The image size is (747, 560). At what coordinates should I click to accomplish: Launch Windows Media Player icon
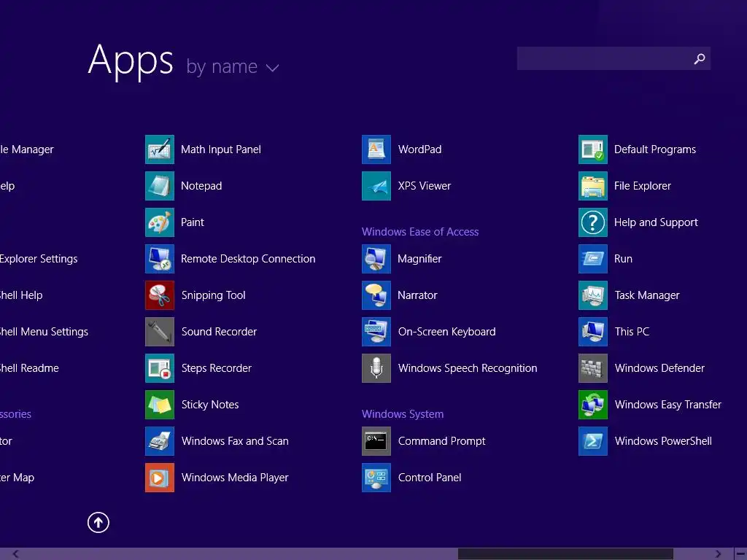(160, 478)
